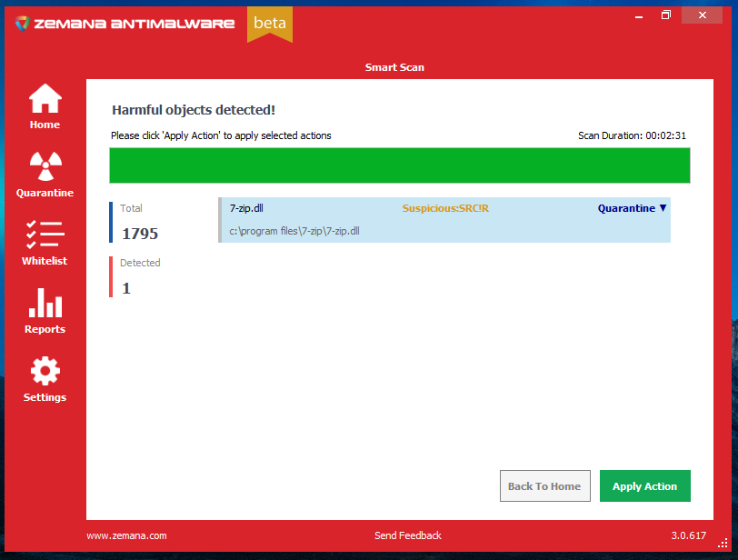Image resolution: width=738 pixels, height=560 pixels.
Task: Click the Scan Duration 00:02:31 text
Action: [632, 135]
